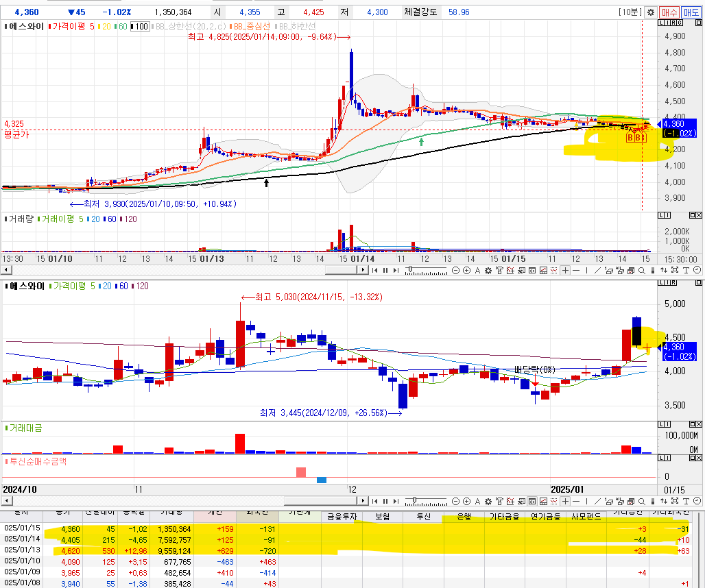
Task: Select the 은행 column header
Action: (464, 517)
